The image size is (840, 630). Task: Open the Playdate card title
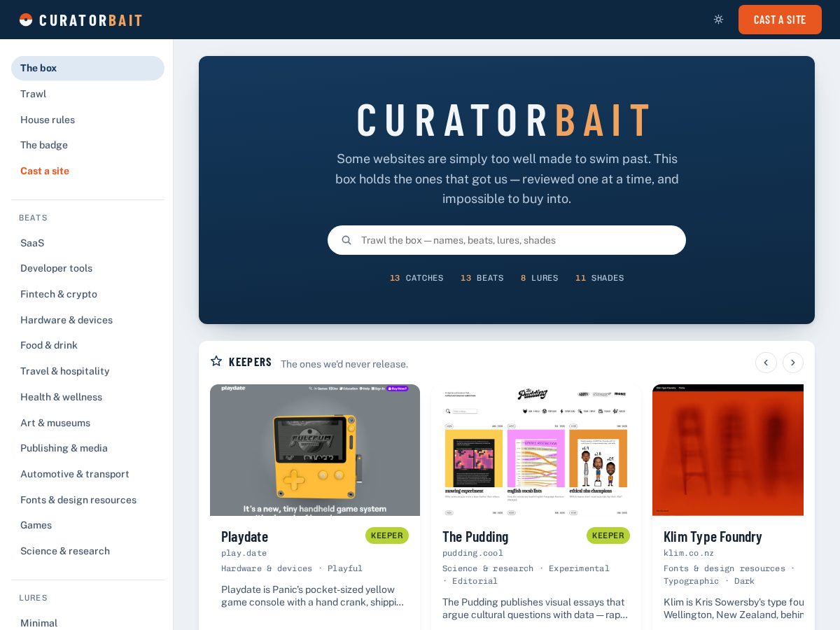coord(244,536)
